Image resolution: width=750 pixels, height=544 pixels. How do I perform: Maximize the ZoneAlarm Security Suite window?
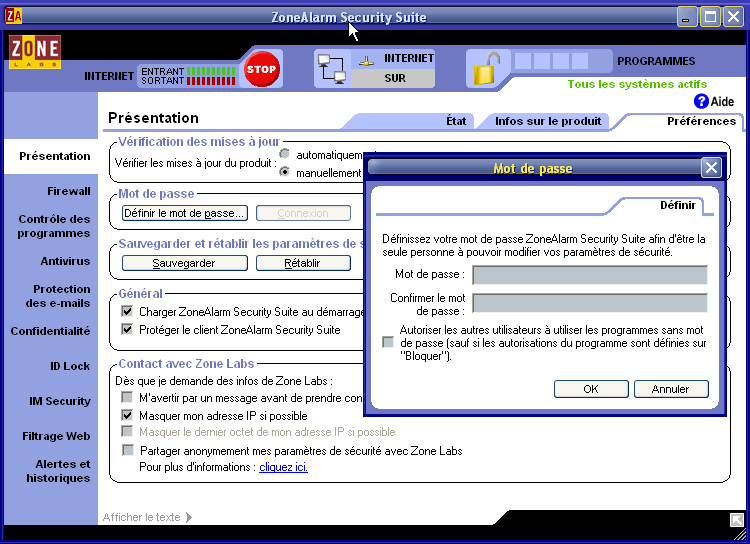[x=710, y=17]
